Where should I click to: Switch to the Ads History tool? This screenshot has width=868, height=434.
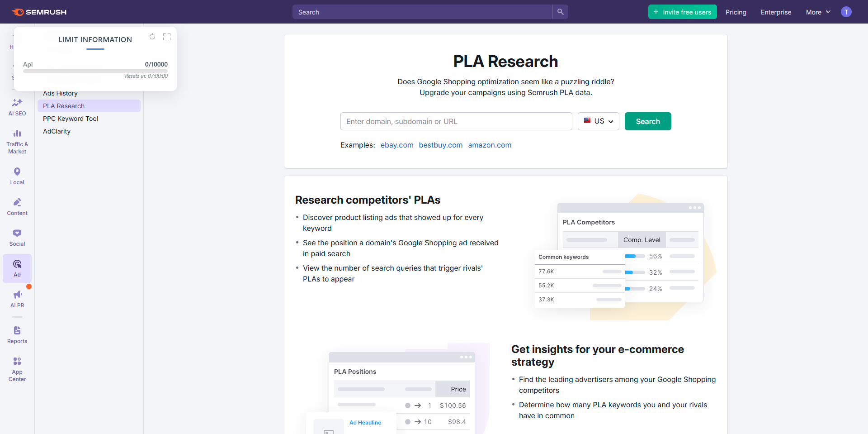tap(60, 93)
